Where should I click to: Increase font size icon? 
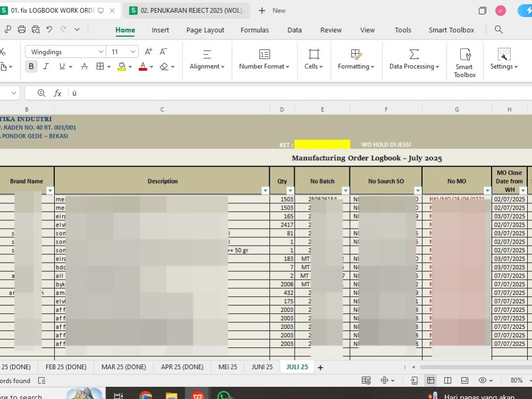pyautogui.click(x=148, y=52)
